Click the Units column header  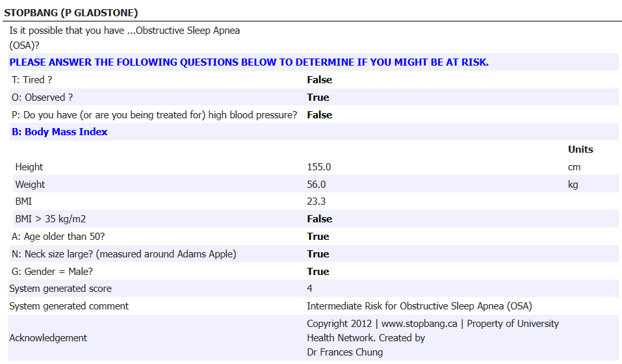coord(580,149)
